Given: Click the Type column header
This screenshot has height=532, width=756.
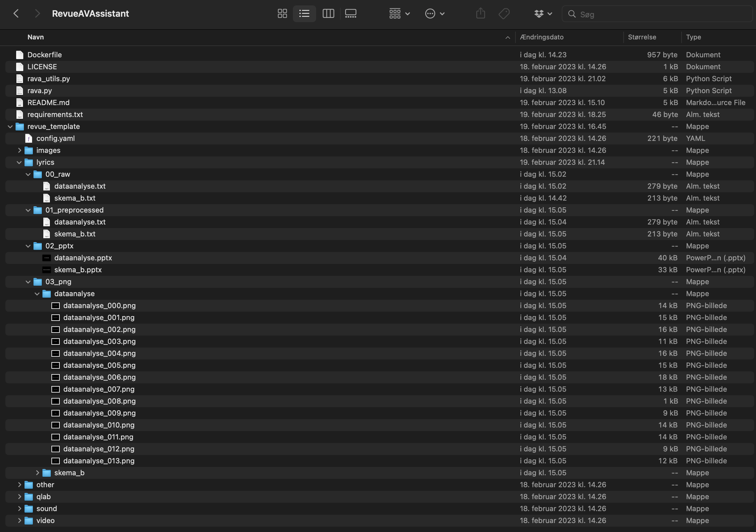Looking at the screenshot, I should point(693,37).
